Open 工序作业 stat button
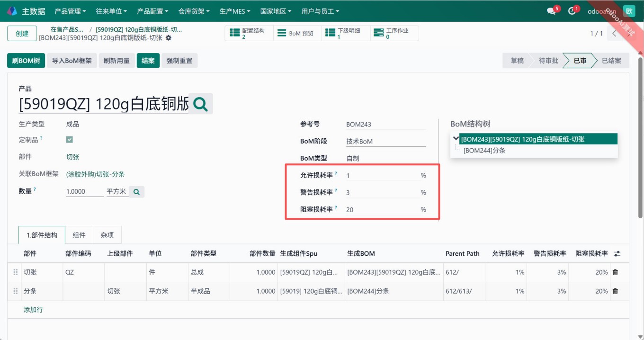The width and height of the screenshot is (644, 340). (394, 33)
